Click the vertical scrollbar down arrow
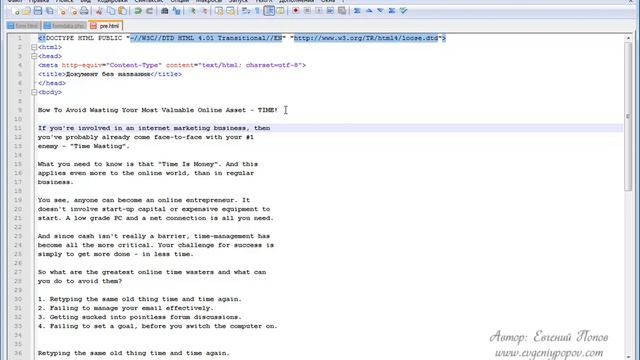 [628, 357]
